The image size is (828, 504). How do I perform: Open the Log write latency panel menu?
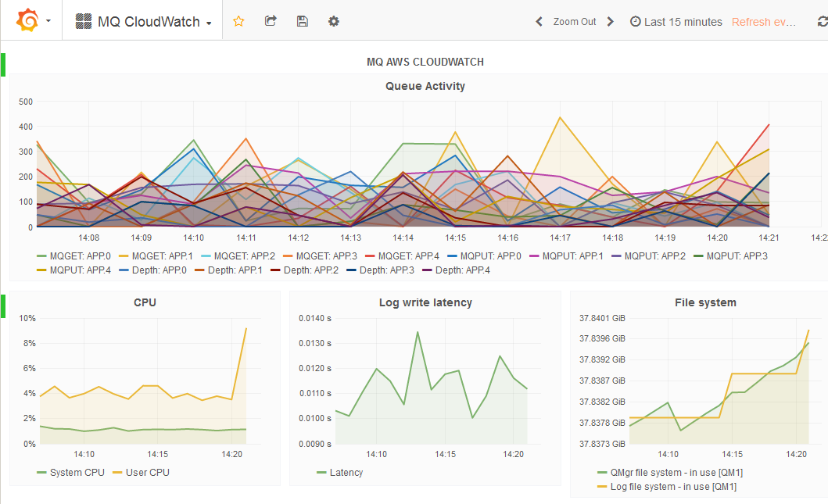[x=425, y=302]
